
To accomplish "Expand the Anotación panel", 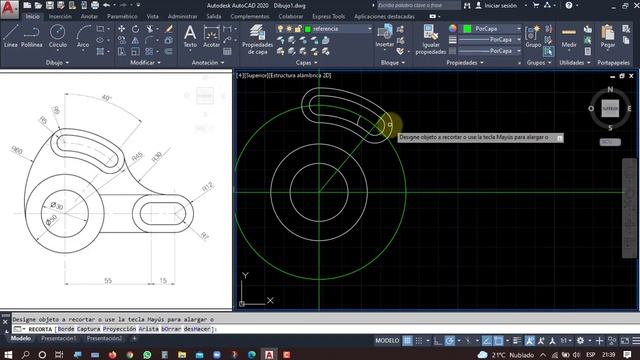I will (x=208, y=62).
